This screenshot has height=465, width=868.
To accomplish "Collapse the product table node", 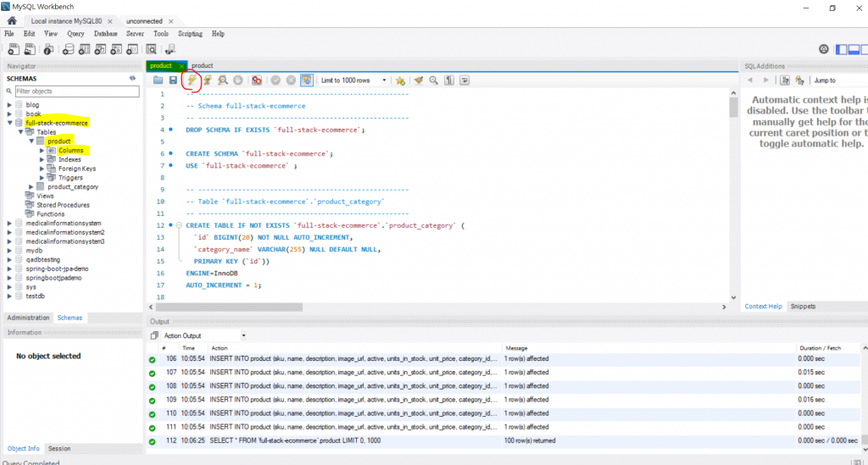I will click(31, 141).
